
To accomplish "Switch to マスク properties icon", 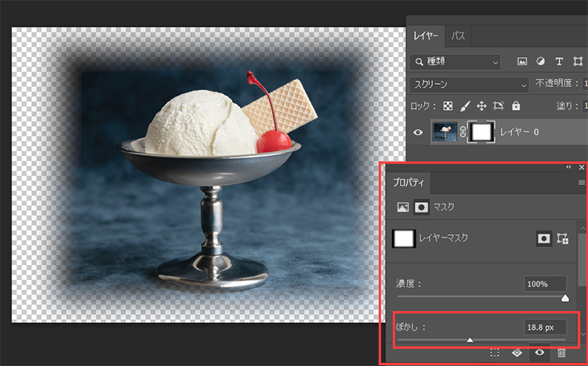I will coord(422,207).
